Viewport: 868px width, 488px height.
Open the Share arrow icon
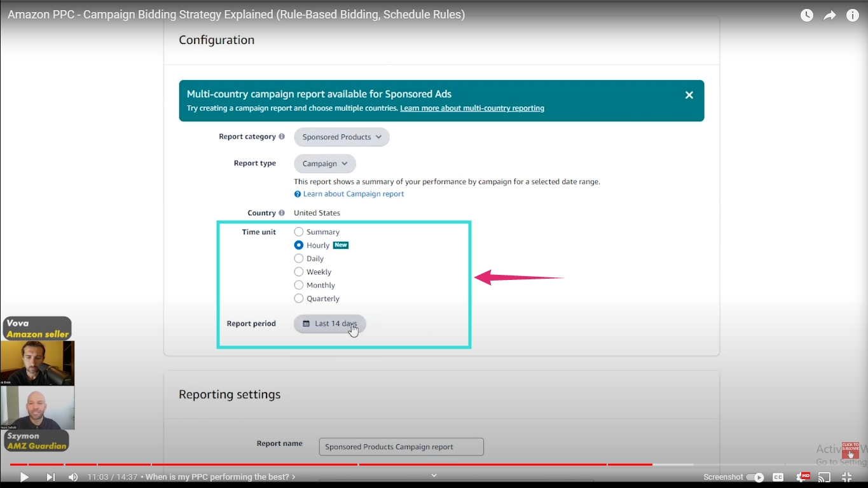tap(830, 15)
